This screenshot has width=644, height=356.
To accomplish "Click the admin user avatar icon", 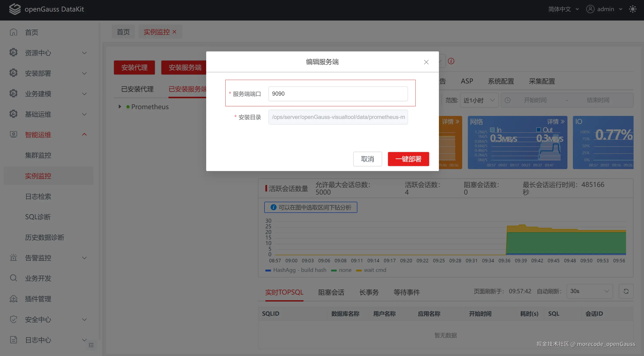I will pyautogui.click(x=590, y=9).
